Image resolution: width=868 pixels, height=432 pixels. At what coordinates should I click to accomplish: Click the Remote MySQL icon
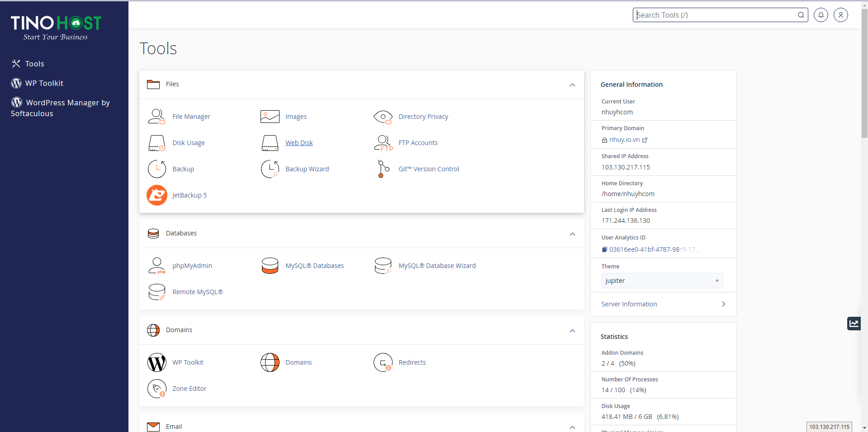pyautogui.click(x=157, y=292)
